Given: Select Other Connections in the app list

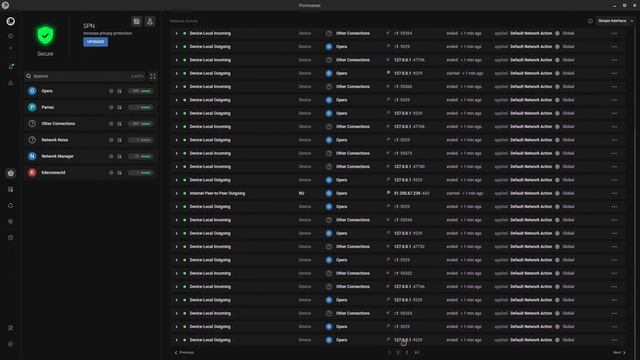Looking at the screenshot, I should (x=91, y=124).
